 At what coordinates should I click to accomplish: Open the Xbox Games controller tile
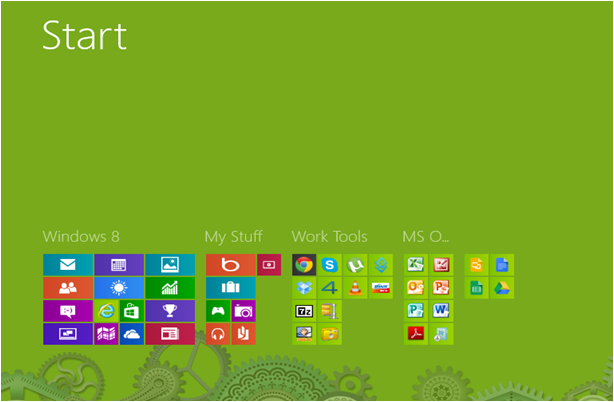[217, 311]
